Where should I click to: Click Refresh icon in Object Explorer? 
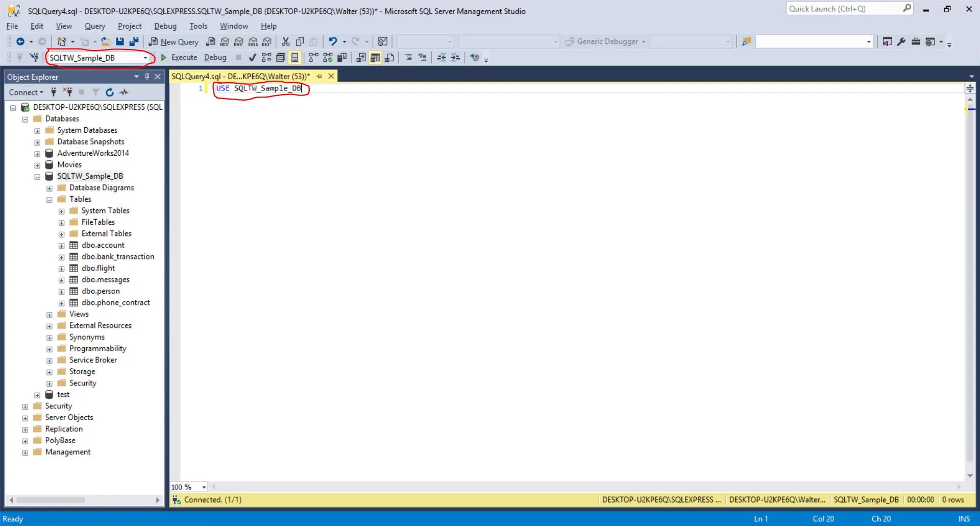pyautogui.click(x=109, y=92)
